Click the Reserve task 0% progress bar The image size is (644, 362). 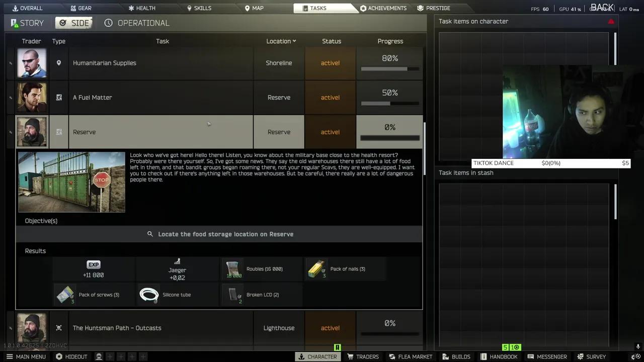click(x=390, y=138)
